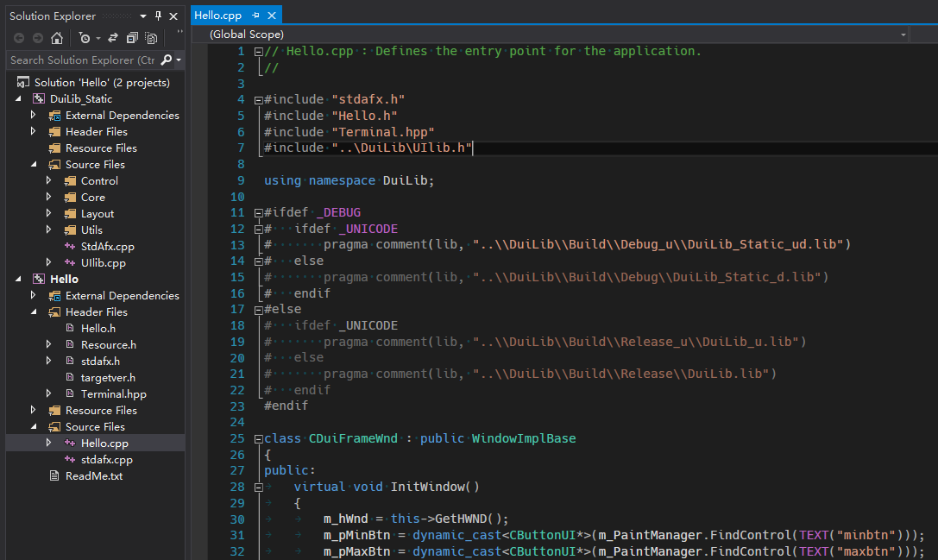
Task: Collapse Source Files under DuiLib_Static
Action: 34,164
